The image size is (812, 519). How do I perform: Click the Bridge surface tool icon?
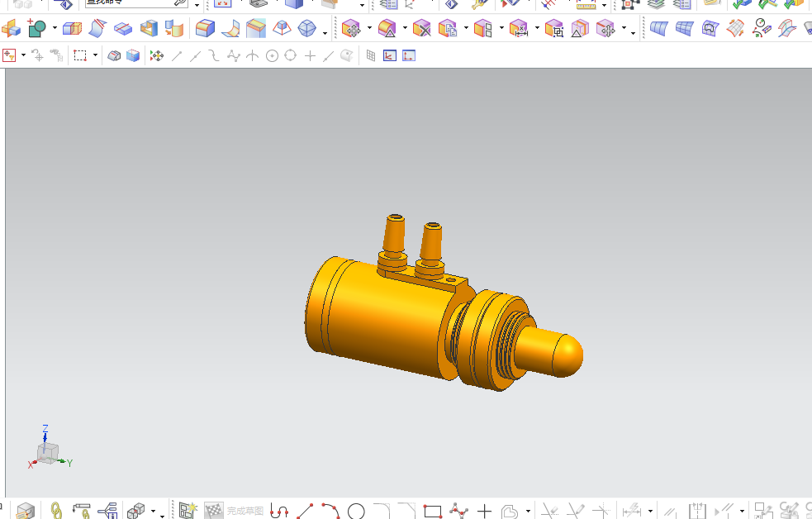coord(786,28)
